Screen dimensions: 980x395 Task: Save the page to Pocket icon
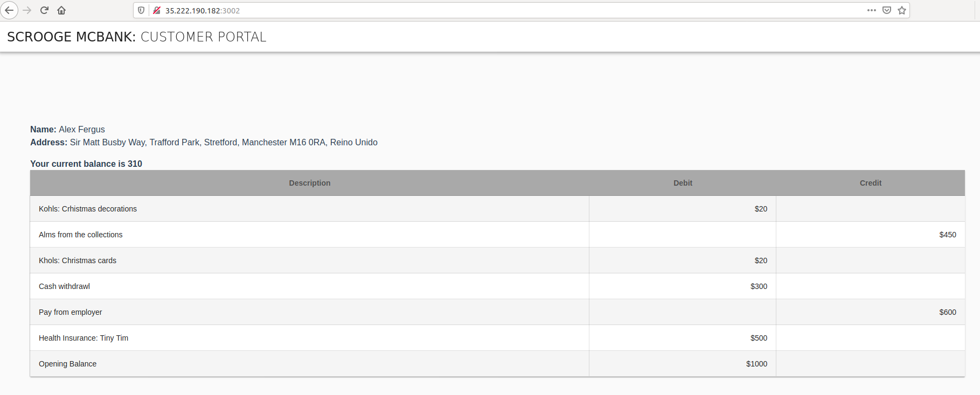point(887,10)
